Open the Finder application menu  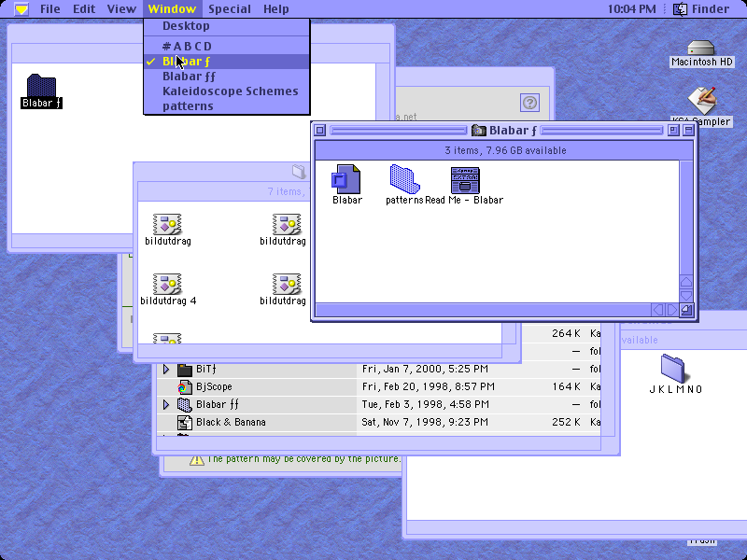coord(701,9)
